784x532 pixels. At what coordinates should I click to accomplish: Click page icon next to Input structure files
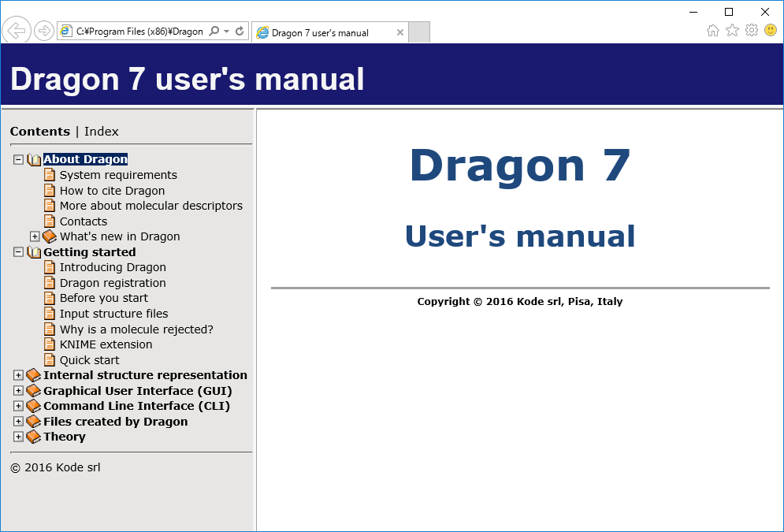[50, 313]
